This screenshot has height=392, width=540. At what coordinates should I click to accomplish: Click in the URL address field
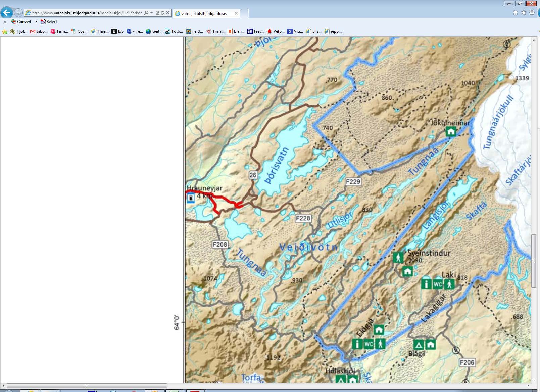pyautogui.click(x=87, y=13)
